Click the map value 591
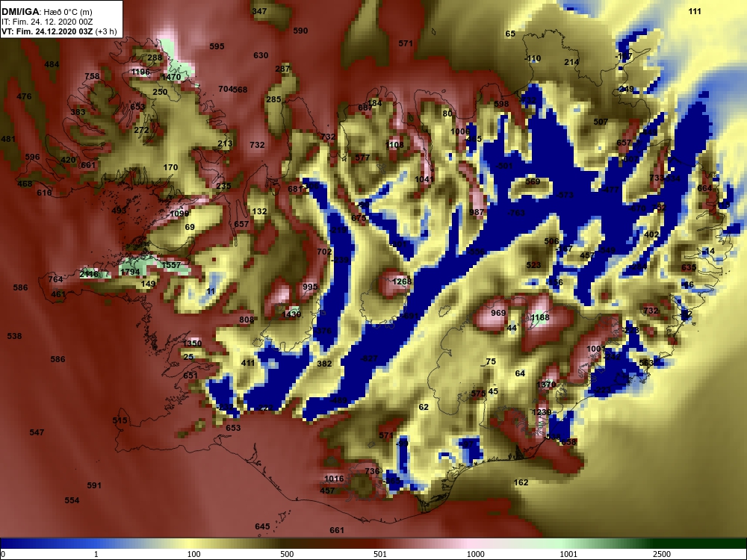 pyautogui.click(x=94, y=486)
